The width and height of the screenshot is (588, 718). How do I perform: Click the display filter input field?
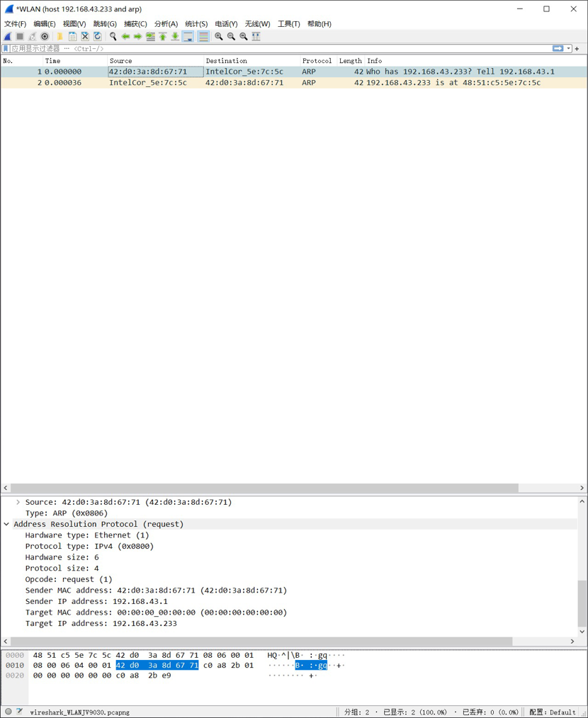pos(281,49)
